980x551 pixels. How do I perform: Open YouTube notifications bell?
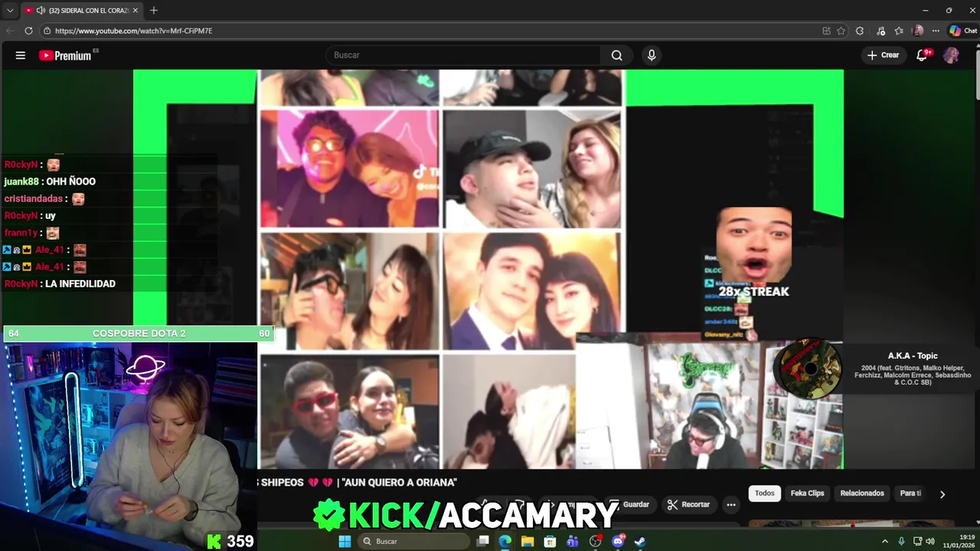tap(923, 55)
